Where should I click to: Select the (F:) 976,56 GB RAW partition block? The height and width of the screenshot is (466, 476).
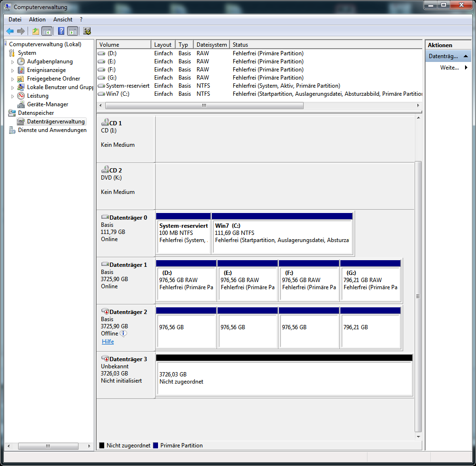(309, 280)
